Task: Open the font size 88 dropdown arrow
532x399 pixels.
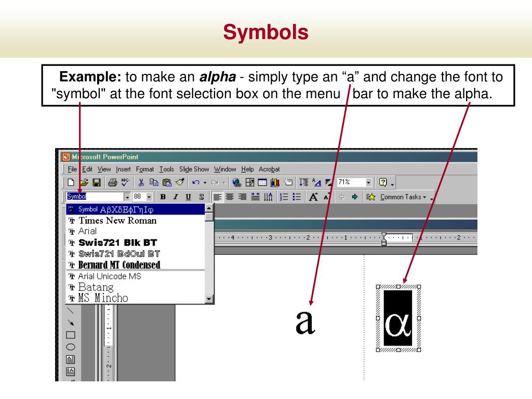Action: 149,197
